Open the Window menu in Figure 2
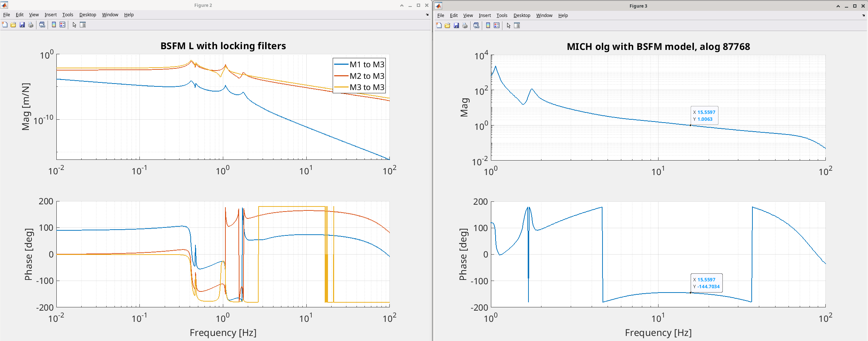Screen dimensions: 868x341 click(110, 15)
